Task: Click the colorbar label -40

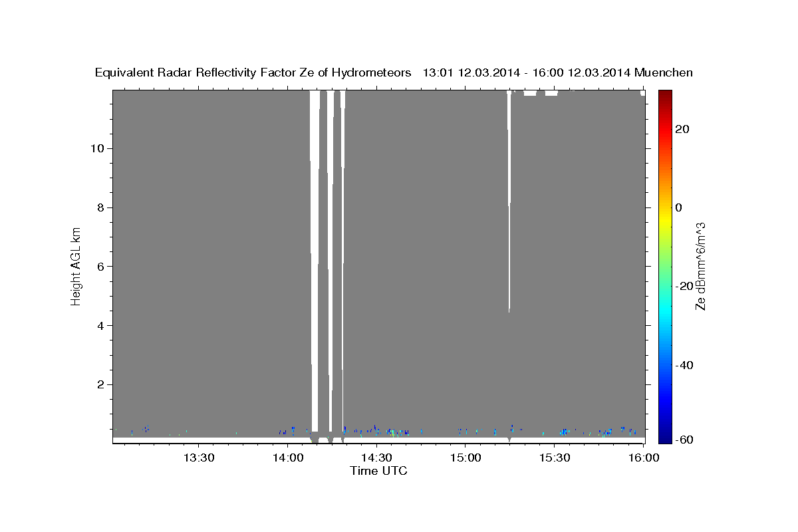Action: [684, 365]
